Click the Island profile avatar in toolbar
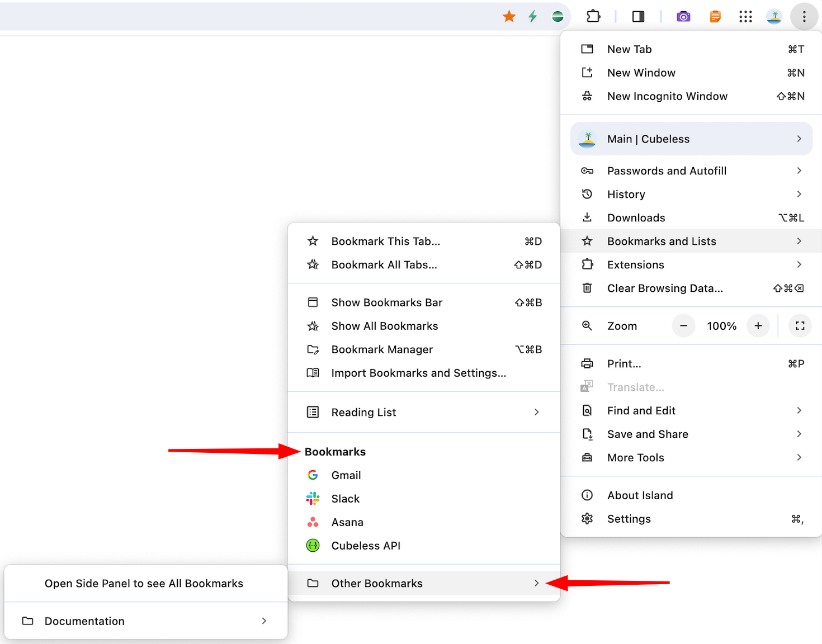 [x=774, y=17]
